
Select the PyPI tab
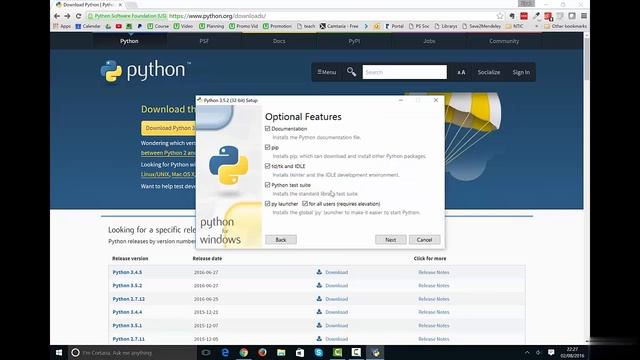pyautogui.click(x=354, y=41)
